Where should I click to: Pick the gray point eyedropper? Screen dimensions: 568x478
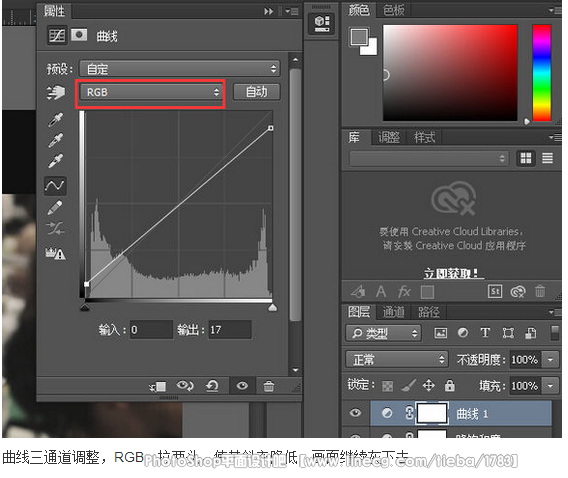(x=55, y=140)
